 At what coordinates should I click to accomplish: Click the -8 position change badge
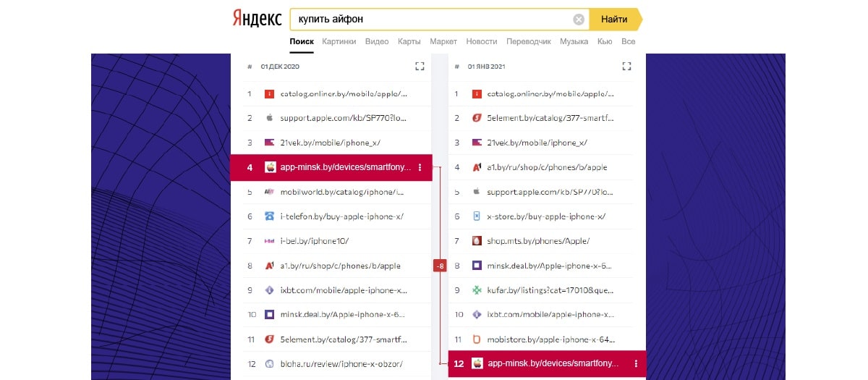(440, 266)
